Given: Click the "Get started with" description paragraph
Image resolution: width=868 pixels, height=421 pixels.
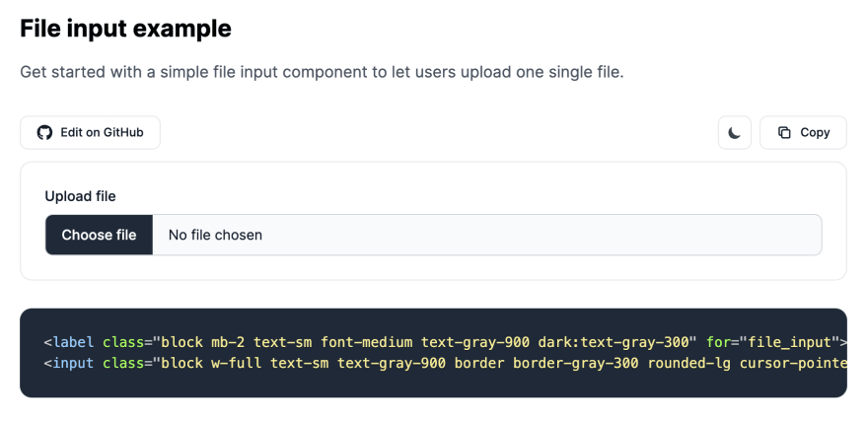Looking at the screenshot, I should [x=322, y=73].
